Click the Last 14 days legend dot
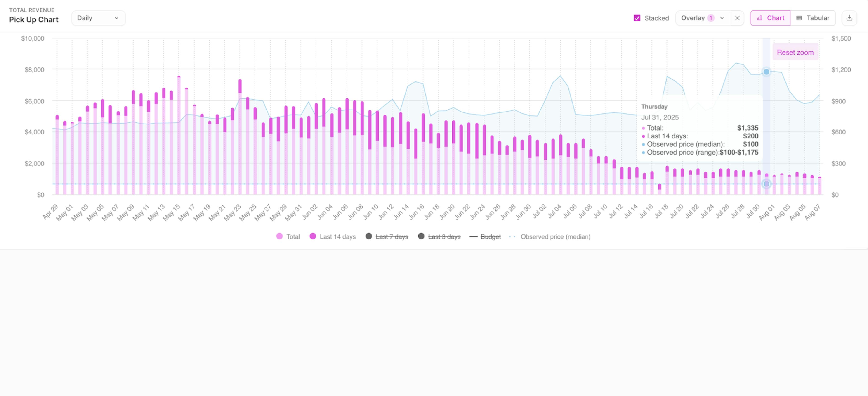Image resolution: width=868 pixels, height=396 pixels. (x=313, y=236)
